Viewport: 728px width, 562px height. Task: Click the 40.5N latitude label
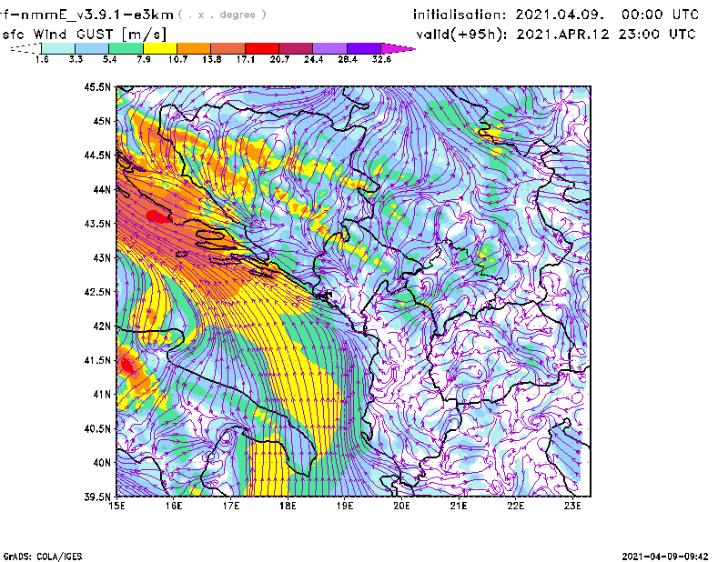(97, 428)
